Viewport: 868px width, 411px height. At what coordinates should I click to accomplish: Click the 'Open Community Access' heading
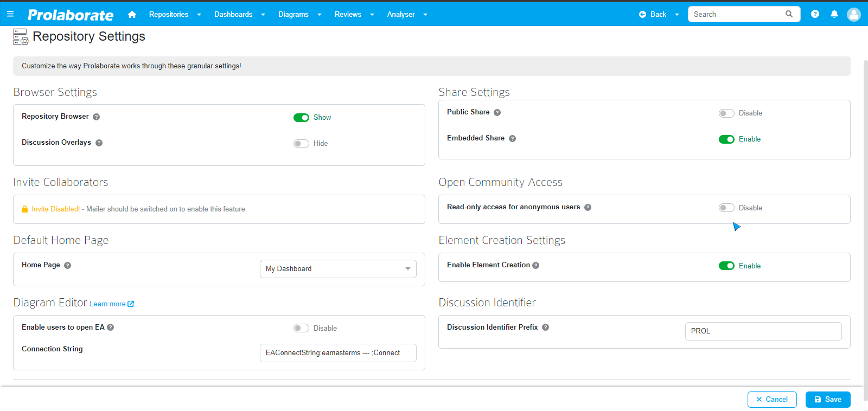[500, 182]
